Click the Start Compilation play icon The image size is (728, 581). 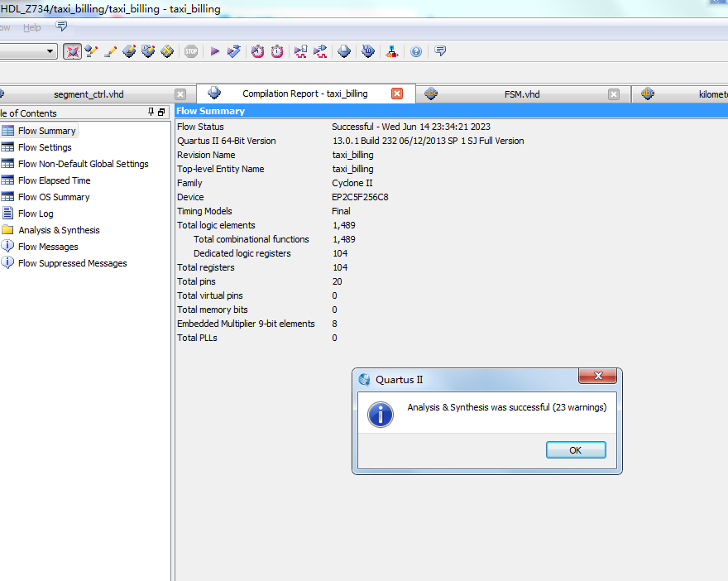[214, 51]
